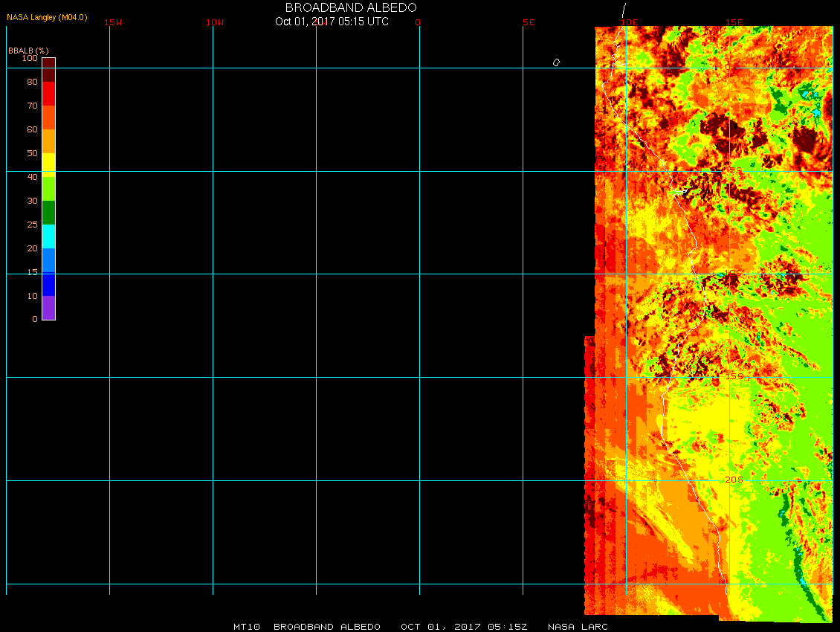
Task: Click the MT10 text in bottom caption
Action: pyautogui.click(x=246, y=627)
